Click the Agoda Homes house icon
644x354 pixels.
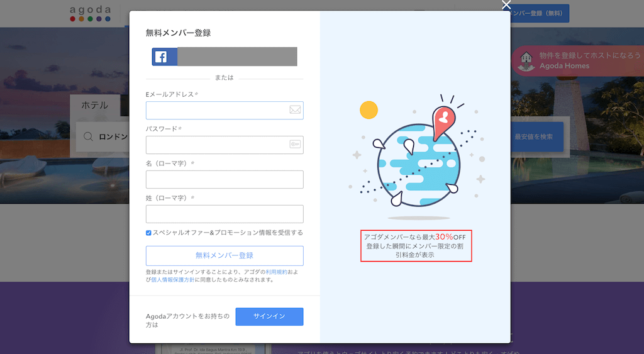point(526,61)
